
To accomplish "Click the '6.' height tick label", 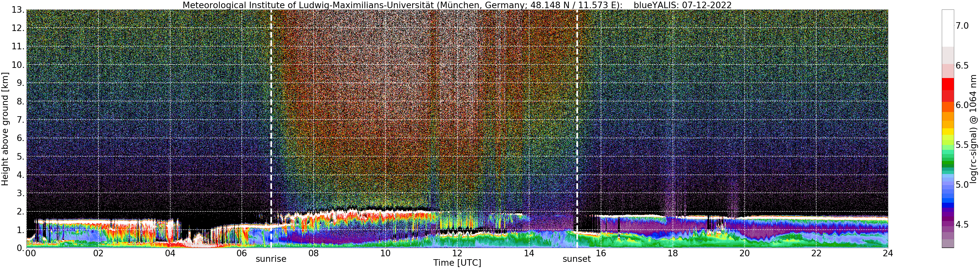I will (21, 138).
